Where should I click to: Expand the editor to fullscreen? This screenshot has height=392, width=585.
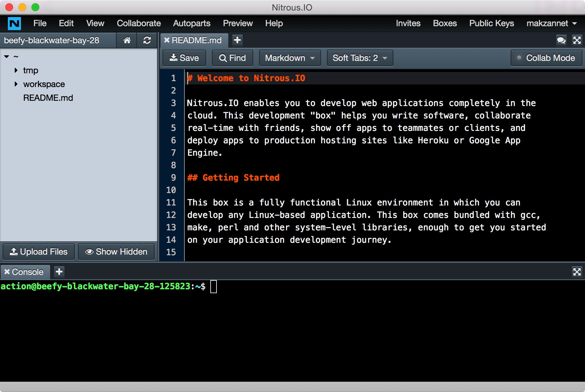577,40
